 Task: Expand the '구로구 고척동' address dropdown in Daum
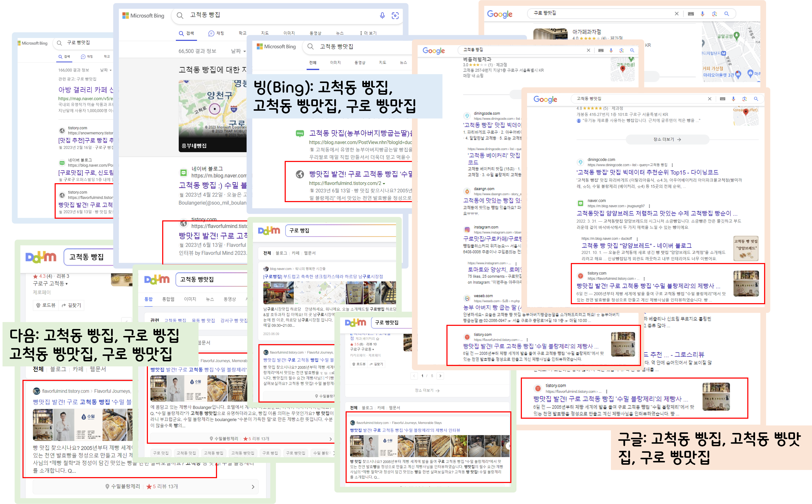point(66,284)
